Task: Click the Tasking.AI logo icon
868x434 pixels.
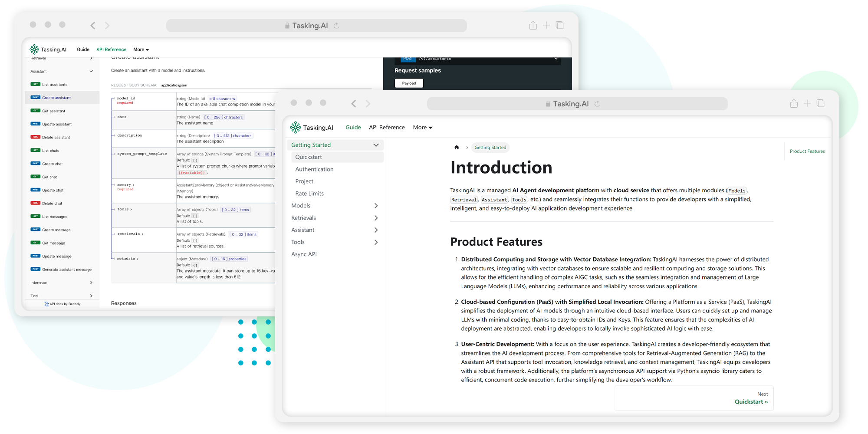Action: 296,127
